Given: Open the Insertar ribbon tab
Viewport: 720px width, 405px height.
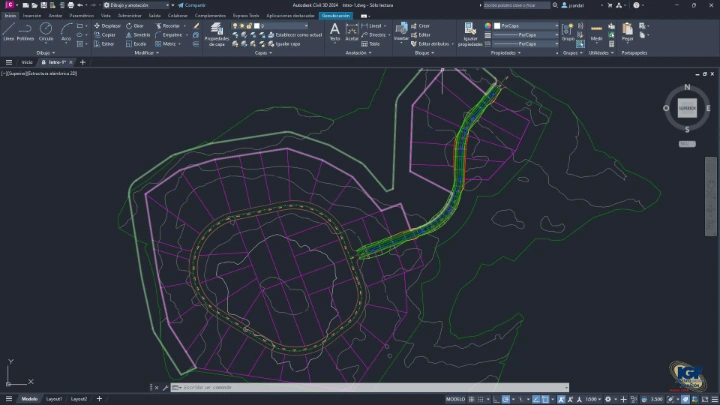Looking at the screenshot, I should pyautogui.click(x=32, y=16).
